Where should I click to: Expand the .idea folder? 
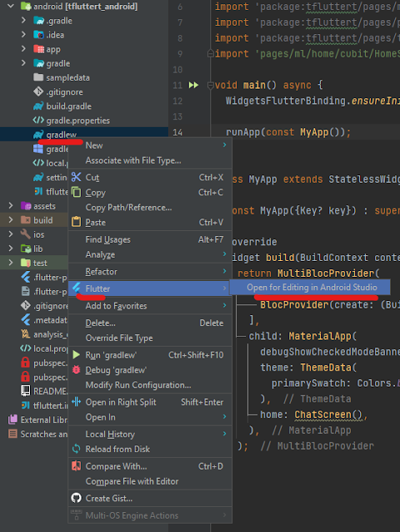pyautogui.click(x=23, y=35)
